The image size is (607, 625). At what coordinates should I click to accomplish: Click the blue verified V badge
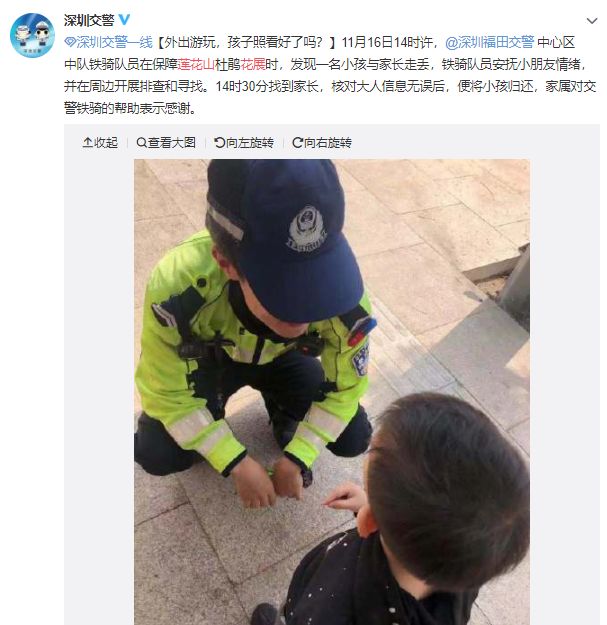(124, 20)
